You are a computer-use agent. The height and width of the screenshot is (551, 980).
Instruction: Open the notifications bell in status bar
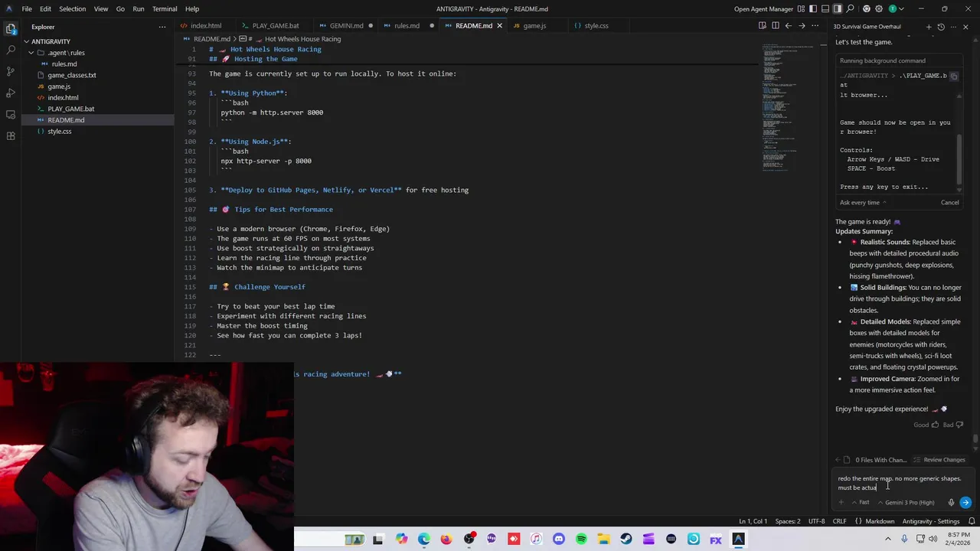(970, 521)
